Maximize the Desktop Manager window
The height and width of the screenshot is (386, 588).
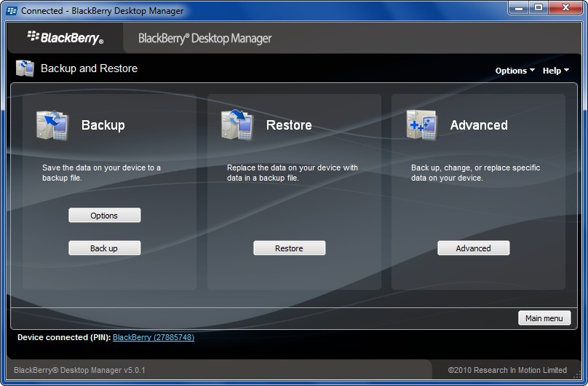(x=539, y=7)
